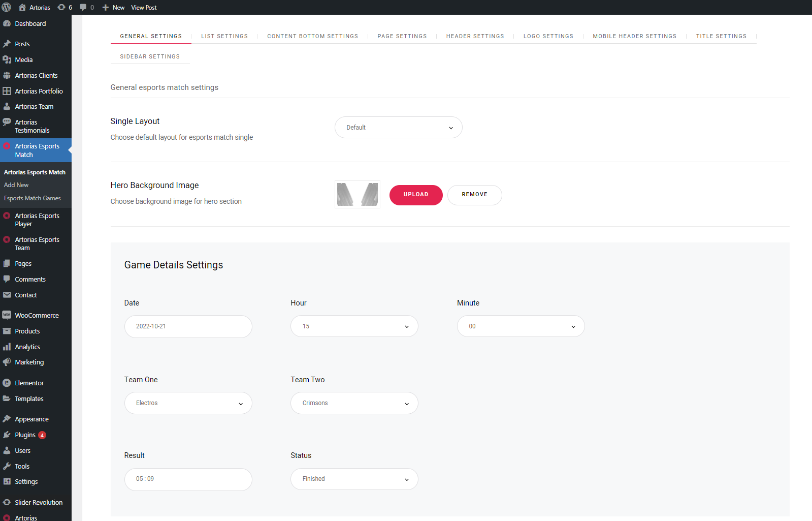The image size is (812, 521).
Task: Switch to General Settings tab
Action: click(x=151, y=36)
